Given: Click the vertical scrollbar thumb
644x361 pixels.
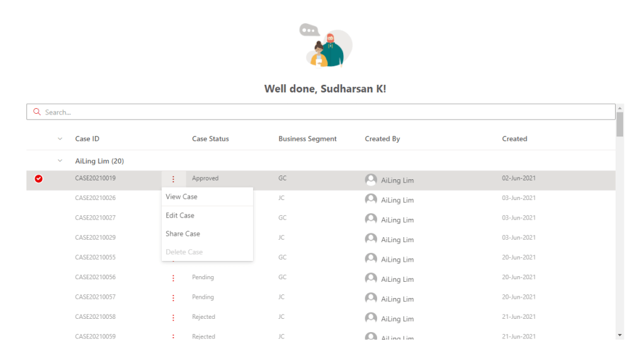Looking at the screenshot, I should (x=619, y=124).
